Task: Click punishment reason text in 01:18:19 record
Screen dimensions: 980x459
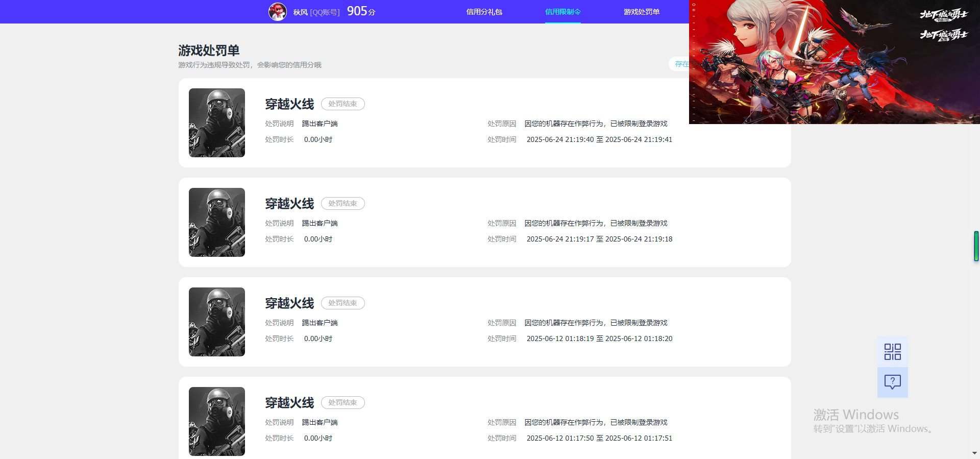Action: (x=596, y=323)
